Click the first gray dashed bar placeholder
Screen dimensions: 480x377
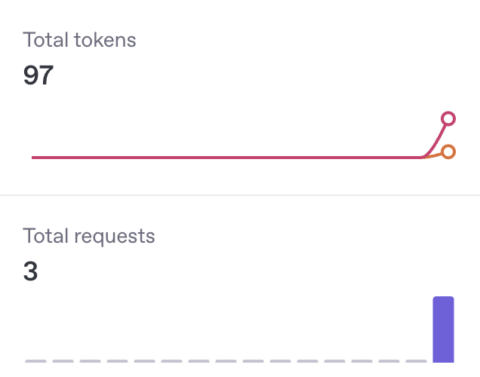(36, 361)
